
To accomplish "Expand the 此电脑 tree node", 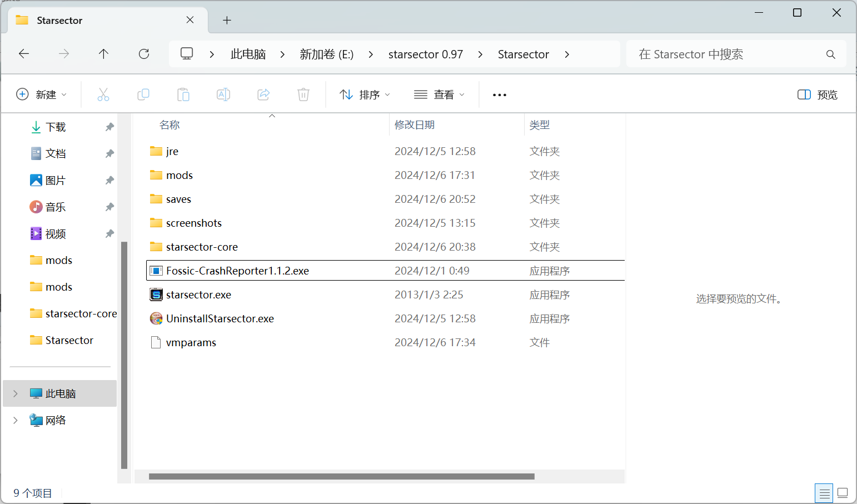I will pyautogui.click(x=16, y=393).
